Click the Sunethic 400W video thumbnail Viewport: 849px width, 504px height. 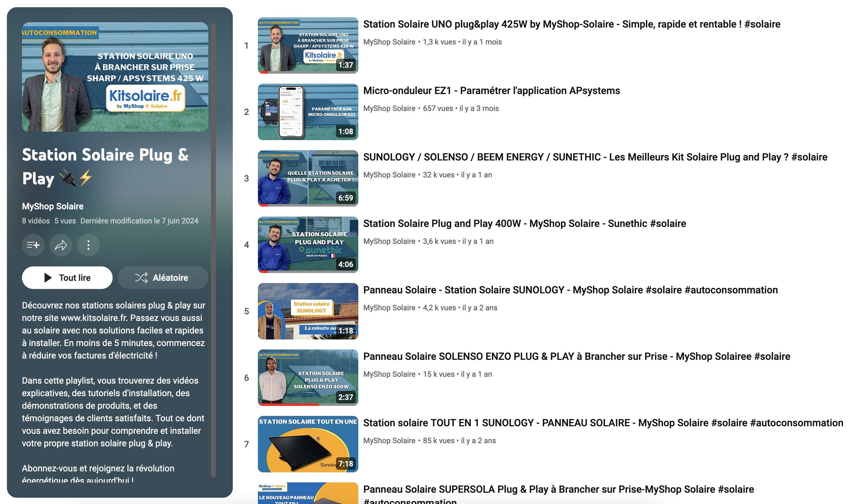pyautogui.click(x=307, y=244)
